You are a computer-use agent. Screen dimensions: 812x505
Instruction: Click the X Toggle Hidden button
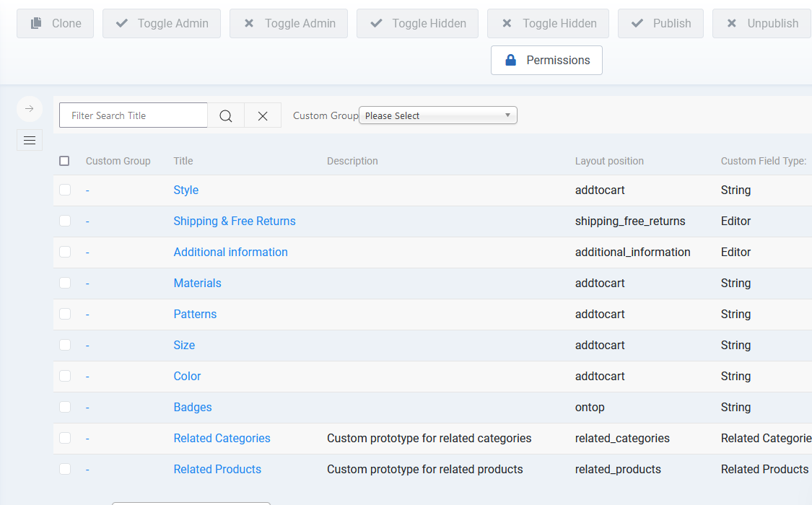(x=548, y=24)
